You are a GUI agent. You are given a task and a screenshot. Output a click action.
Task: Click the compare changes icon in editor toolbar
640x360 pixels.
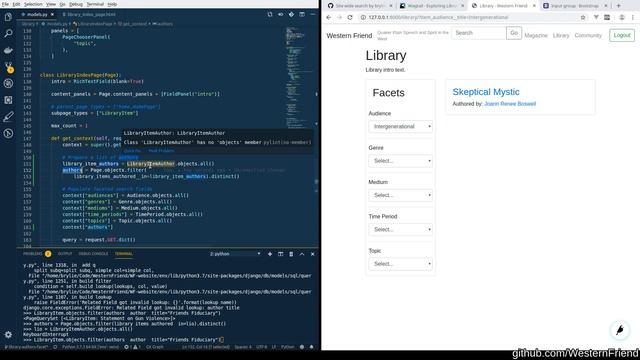(270, 14)
